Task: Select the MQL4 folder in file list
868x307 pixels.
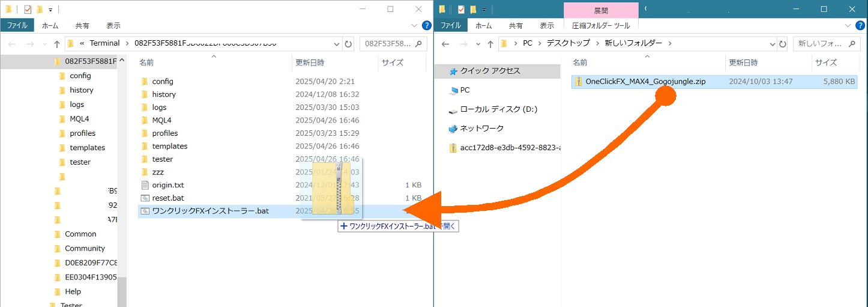Action: pos(161,120)
